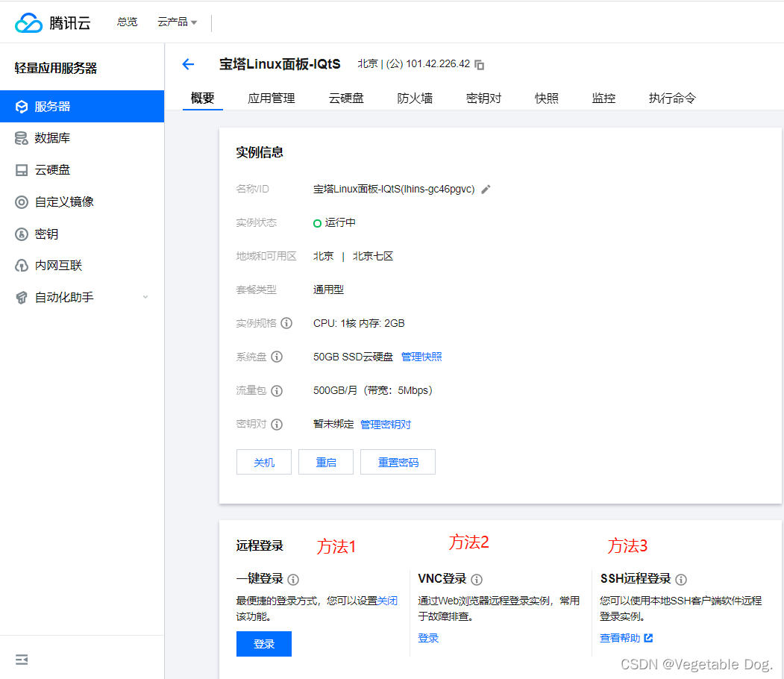Click the blue 登录 button

coord(264,644)
